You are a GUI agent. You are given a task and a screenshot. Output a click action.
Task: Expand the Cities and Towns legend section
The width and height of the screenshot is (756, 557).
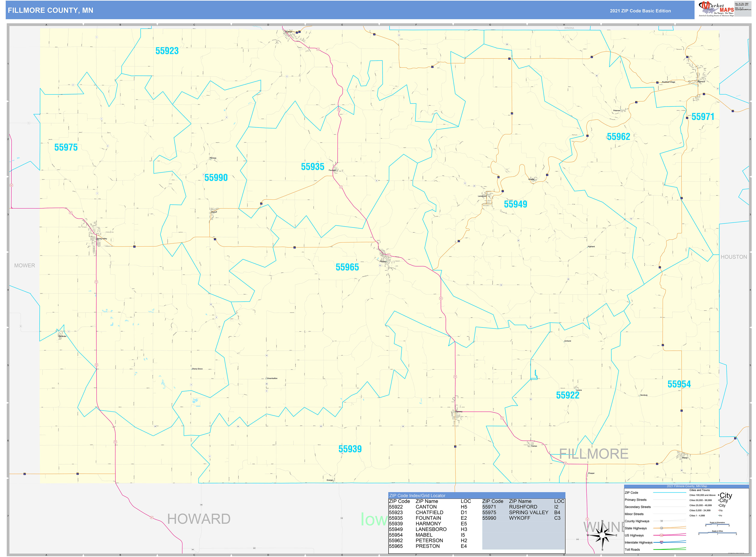pos(700,490)
